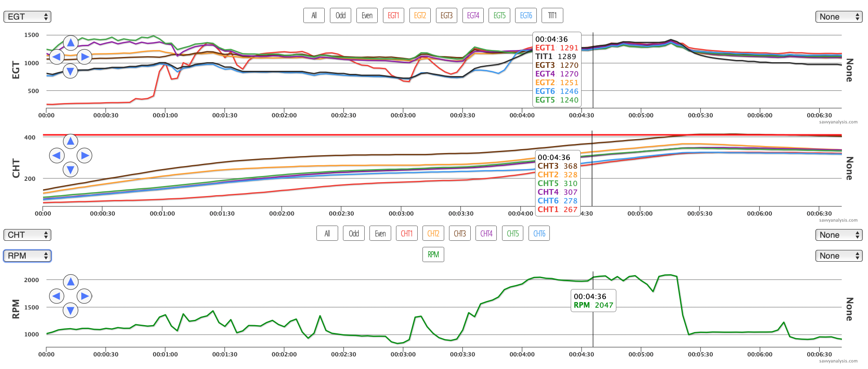This screenshot has width=868, height=369.
Task: Toggle EGT1 series visibility
Action: 393,16
